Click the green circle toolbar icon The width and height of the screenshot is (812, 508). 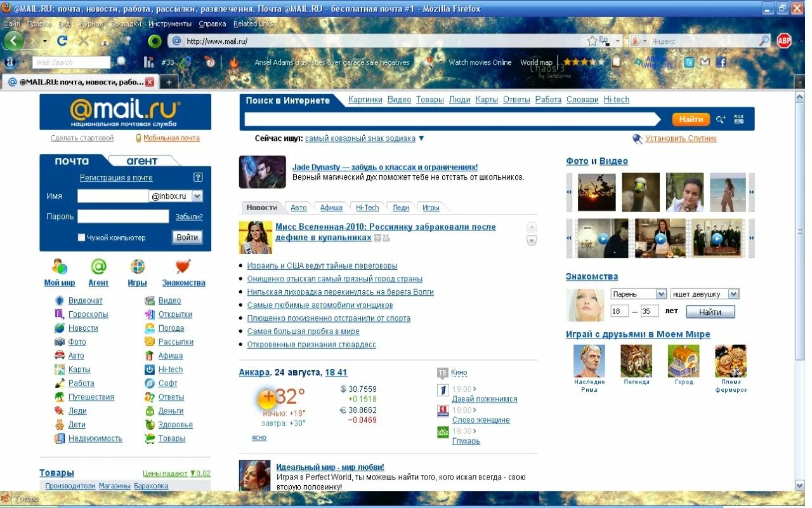coord(155,41)
